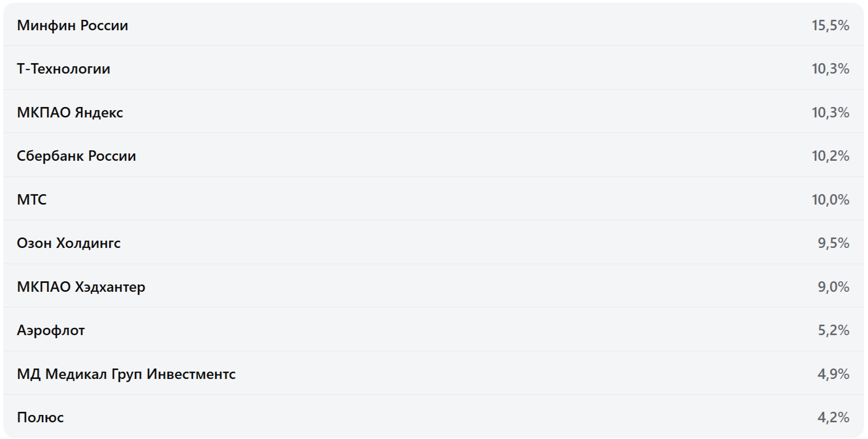Click the Сбербанк России label
Viewport: 868px width, 439px height.
click(x=76, y=156)
